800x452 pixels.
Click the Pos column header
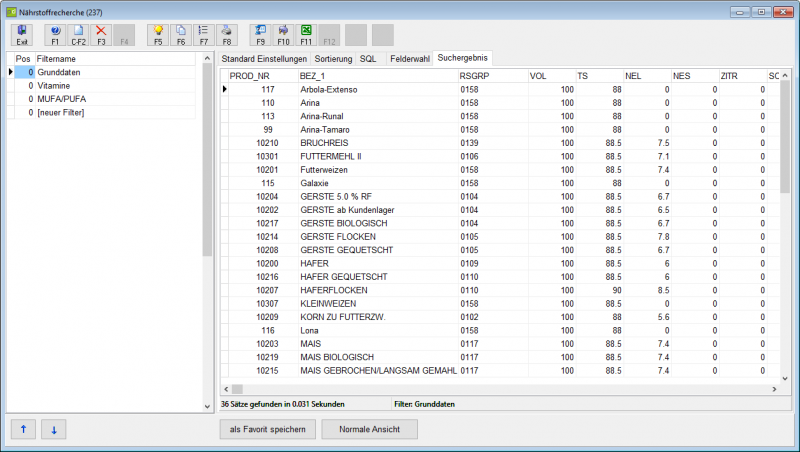click(x=23, y=59)
